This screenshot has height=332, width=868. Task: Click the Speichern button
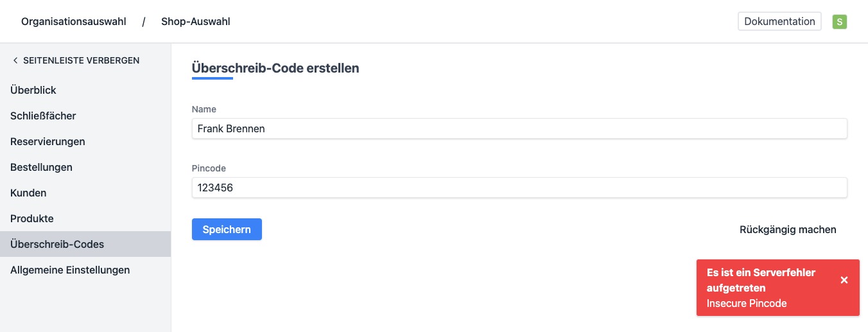227,229
